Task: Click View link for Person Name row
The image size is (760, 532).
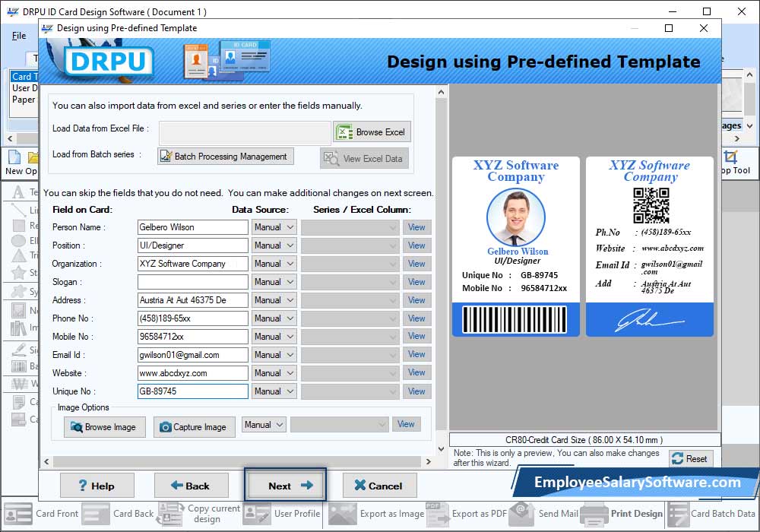Action: point(416,227)
